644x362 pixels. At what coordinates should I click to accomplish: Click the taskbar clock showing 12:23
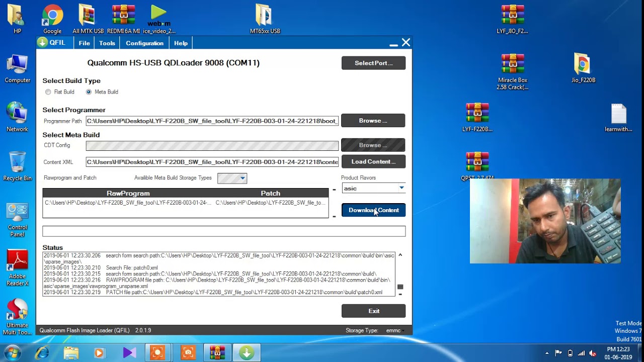(618, 353)
